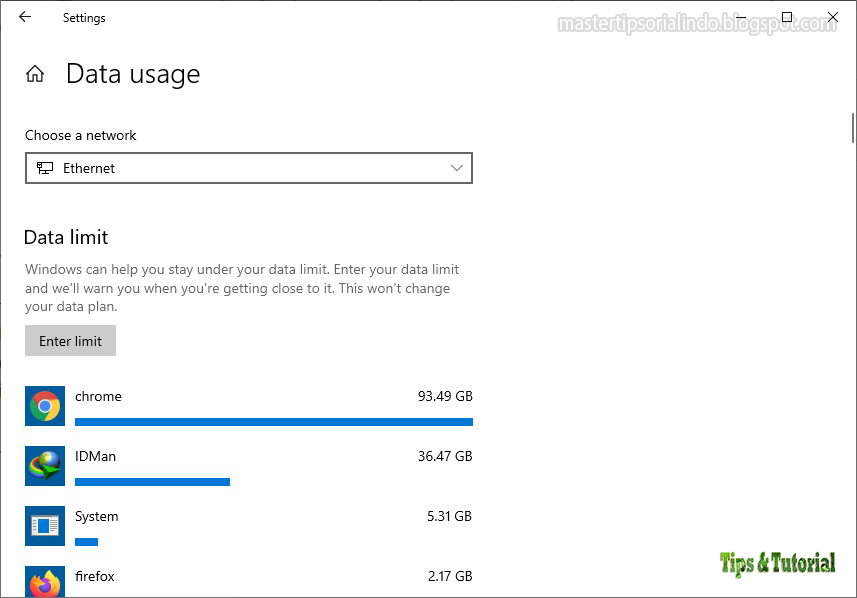Screen dimensions: 857x598
Task: Click the IDMan download manager icon
Action: coord(44,466)
